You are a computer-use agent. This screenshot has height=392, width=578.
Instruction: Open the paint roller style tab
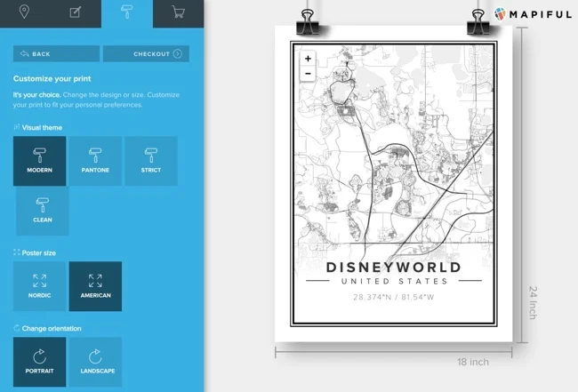127,12
